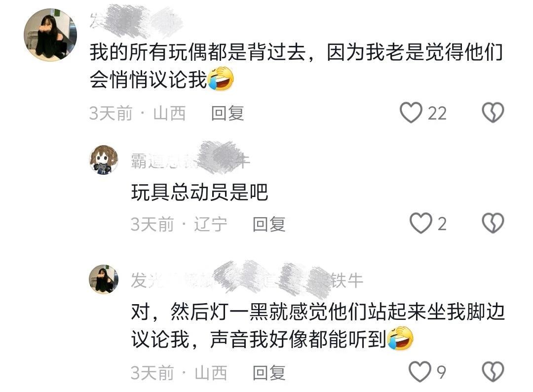Viewport: 533px width, 392px height.
Task: Like the 玩具总动员是吧 reply
Action: pos(420,223)
